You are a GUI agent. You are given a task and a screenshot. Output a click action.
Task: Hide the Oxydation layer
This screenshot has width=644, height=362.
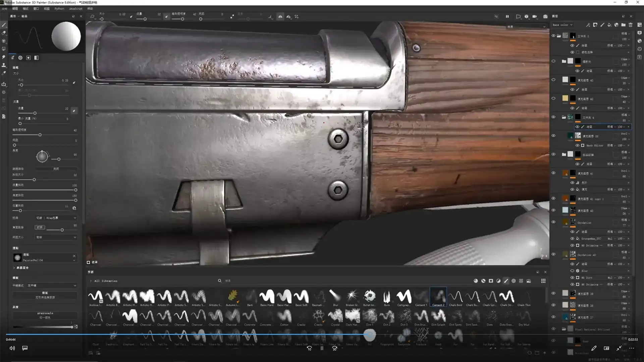pyautogui.click(x=553, y=222)
